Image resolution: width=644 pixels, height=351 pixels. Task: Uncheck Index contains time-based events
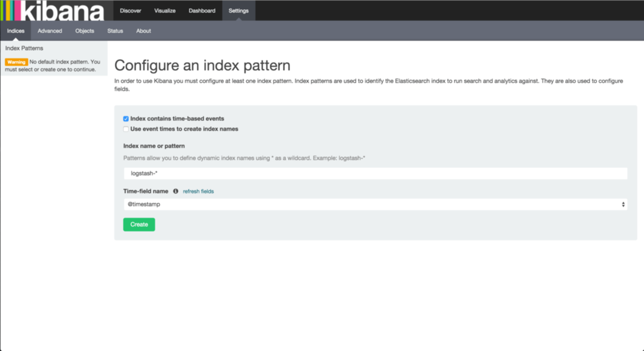click(126, 119)
